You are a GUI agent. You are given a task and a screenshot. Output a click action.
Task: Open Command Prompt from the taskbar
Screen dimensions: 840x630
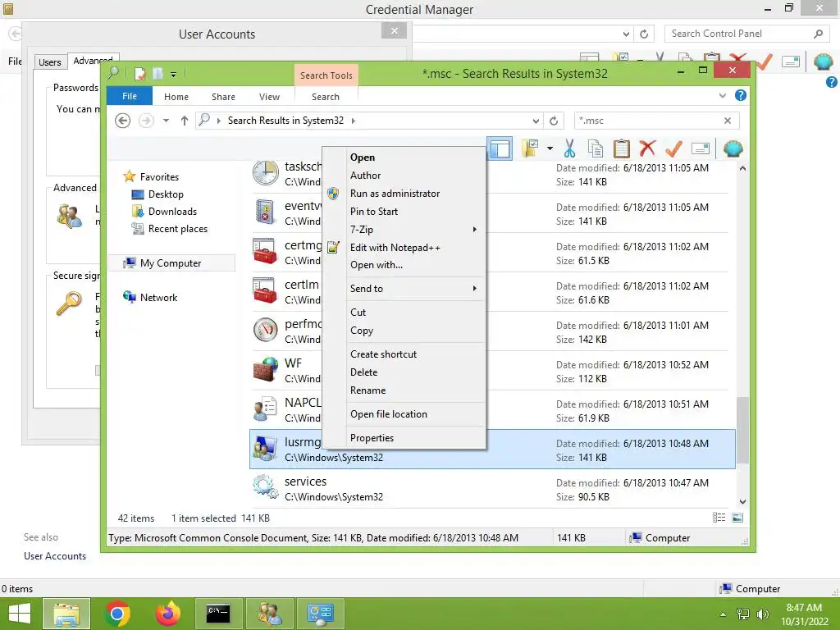(x=218, y=614)
